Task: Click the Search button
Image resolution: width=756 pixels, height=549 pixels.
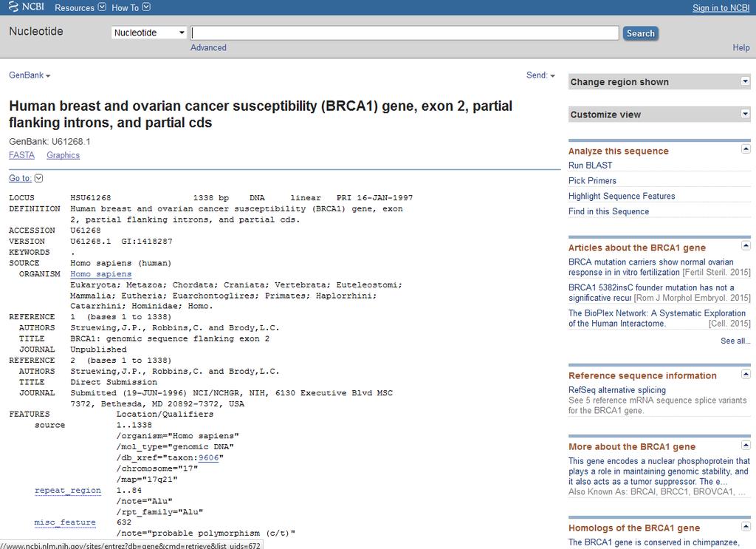Action: pyautogui.click(x=640, y=33)
